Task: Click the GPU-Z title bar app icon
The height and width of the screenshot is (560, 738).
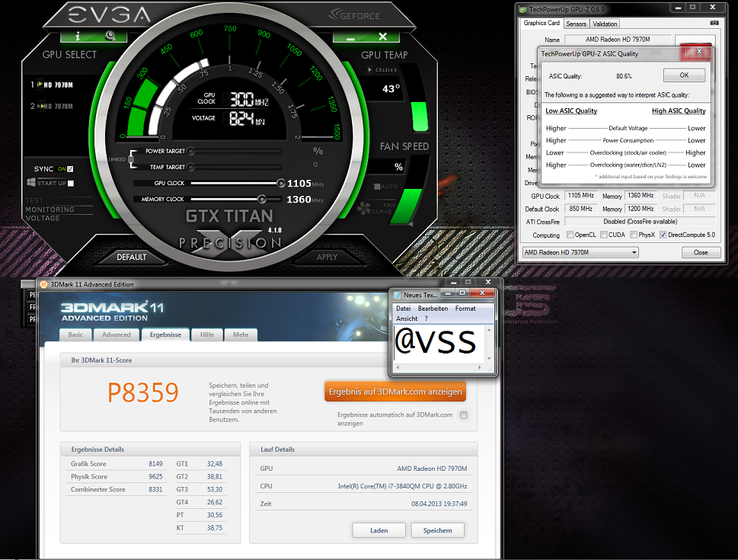Action: pyautogui.click(x=522, y=9)
